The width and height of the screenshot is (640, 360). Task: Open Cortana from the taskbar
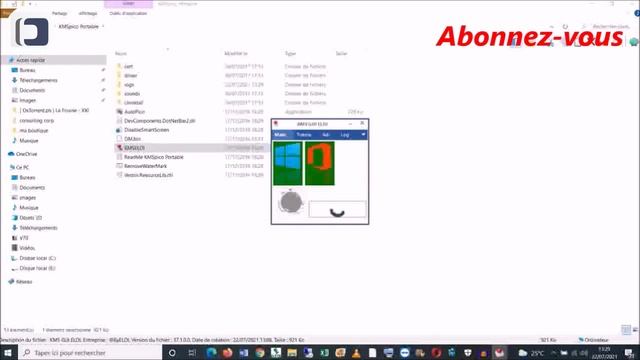tap(172, 353)
